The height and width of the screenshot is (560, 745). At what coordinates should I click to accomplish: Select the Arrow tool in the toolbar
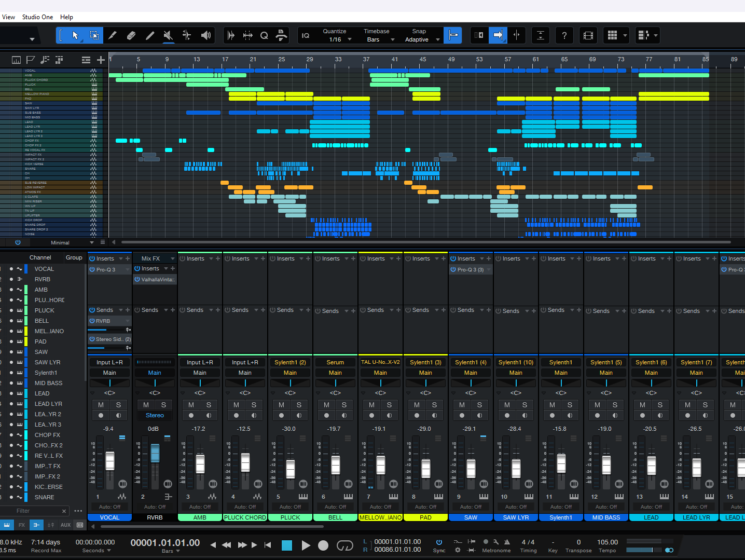click(75, 35)
